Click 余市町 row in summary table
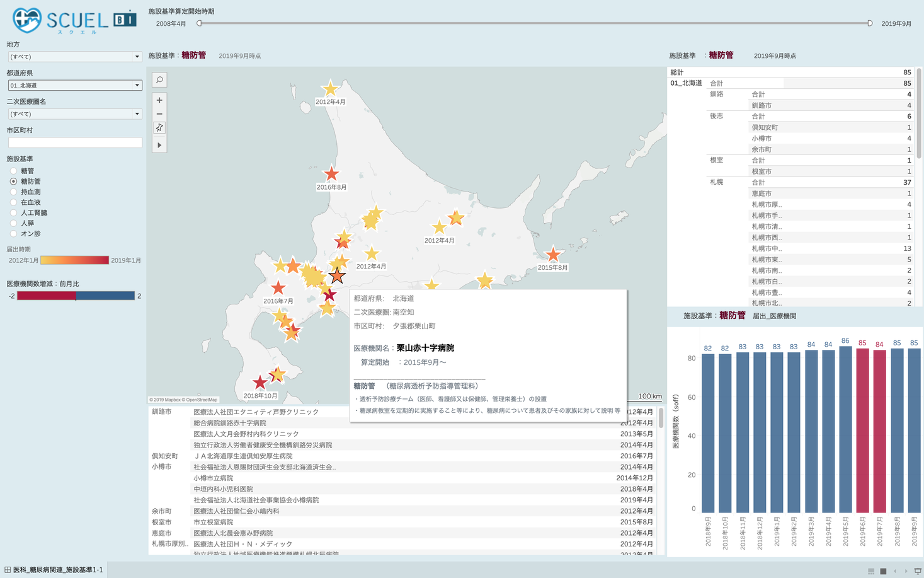Viewport: 924px width, 578px height. (x=830, y=149)
